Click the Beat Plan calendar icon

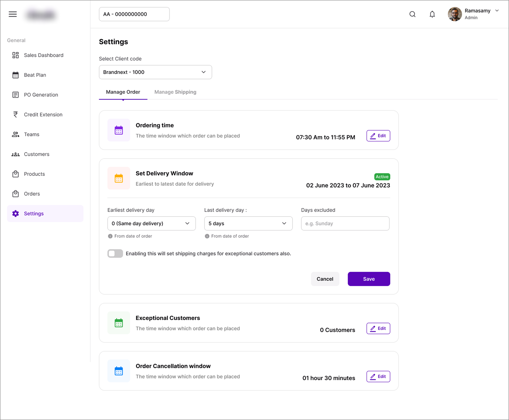click(x=15, y=75)
